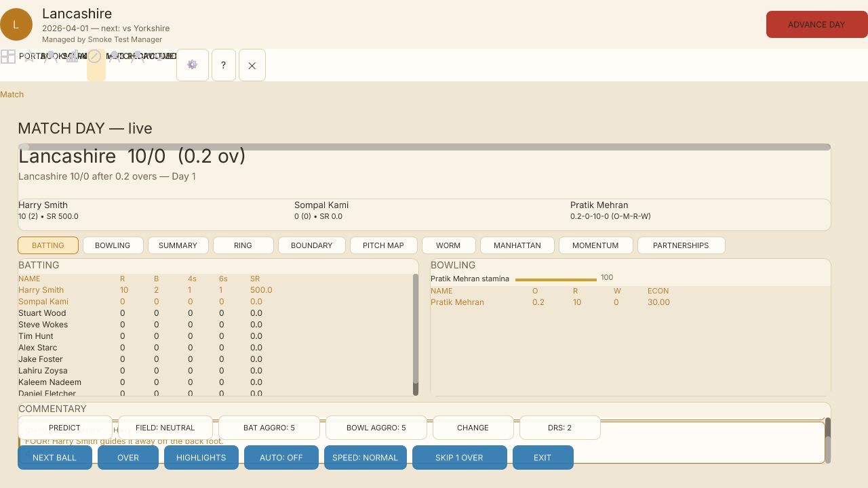Click the FOUR! Harry Smith commentary line
The width and height of the screenshot is (868, 488).
(x=124, y=441)
